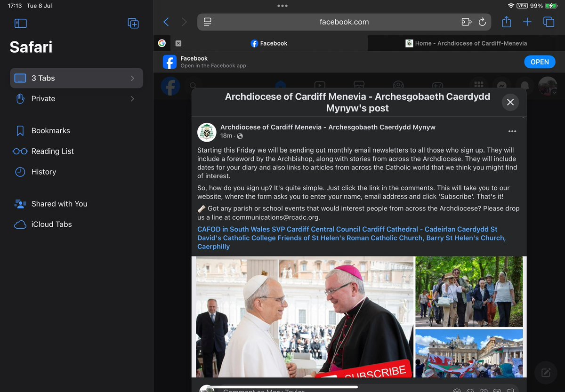
Task: Open the photo of pilgrims walking in woods
Action: tap(469, 292)
